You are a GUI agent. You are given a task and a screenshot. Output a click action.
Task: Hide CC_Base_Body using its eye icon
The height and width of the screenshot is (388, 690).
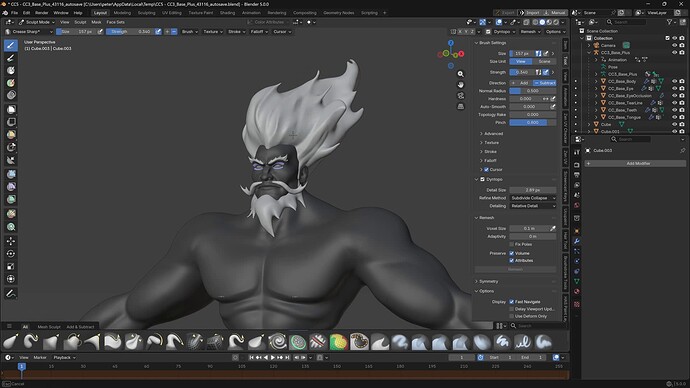tap(675, 81)
